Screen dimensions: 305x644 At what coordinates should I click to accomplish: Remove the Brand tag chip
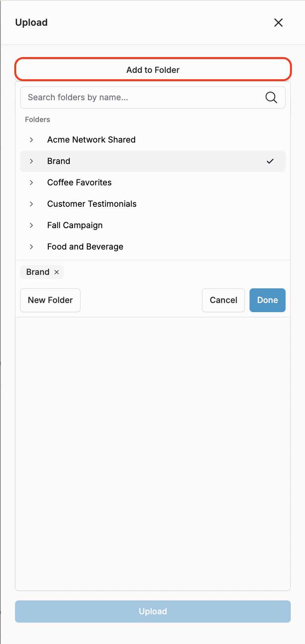pyautogui.click(x=57, y=272)
